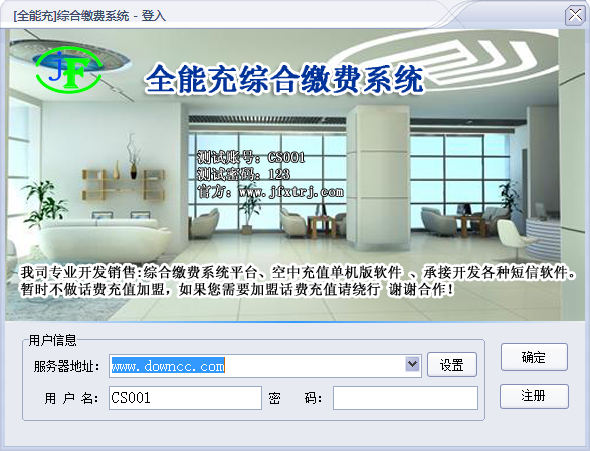Click the 用户名 label text

[x=71, y=398]
